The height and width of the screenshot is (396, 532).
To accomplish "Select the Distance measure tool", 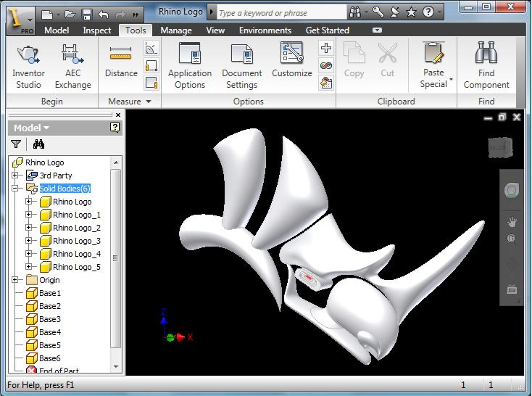I will point(121,61).
